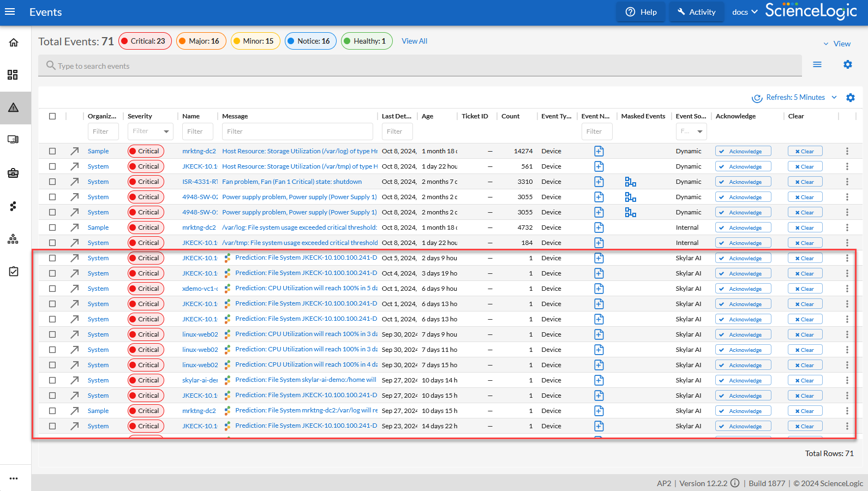This screenshot has height=491, width=868.
Task: Tick checkbox for /var/tmp file system row
Action: [x=52, y=243]
